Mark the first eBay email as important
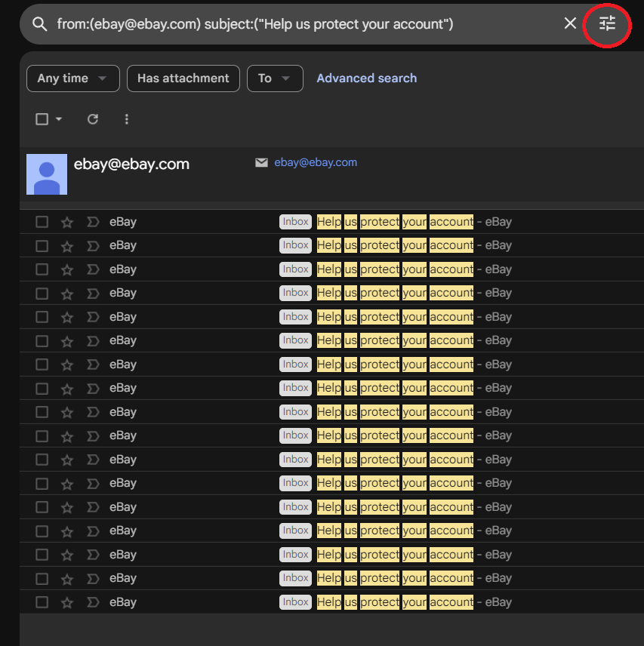This screenshot has width=644, height=646. pos(93,222)
